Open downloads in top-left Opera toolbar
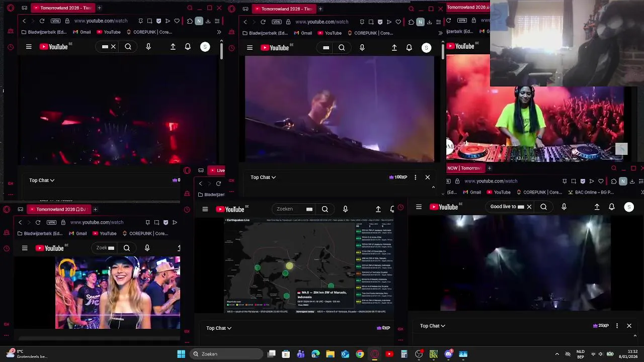This screenshot has width=644, height=362. click(208, 21)
